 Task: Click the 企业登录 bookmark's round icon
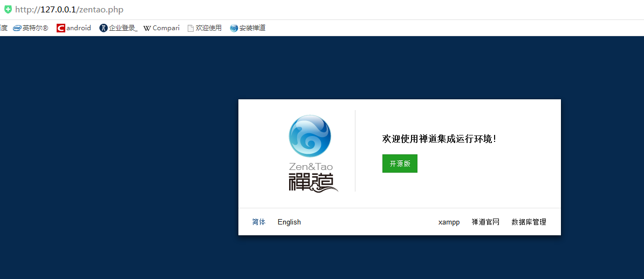click(x=104, y=28)
